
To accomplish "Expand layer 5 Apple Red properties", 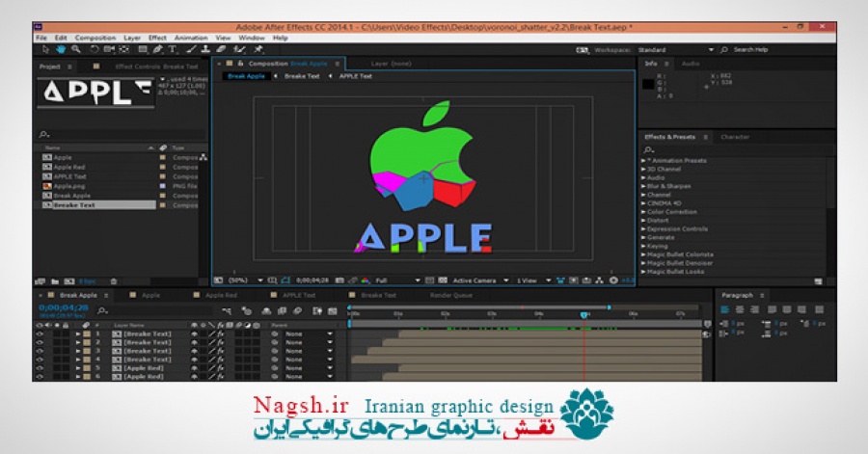I will pyautogui.click(x=78, y=368).
